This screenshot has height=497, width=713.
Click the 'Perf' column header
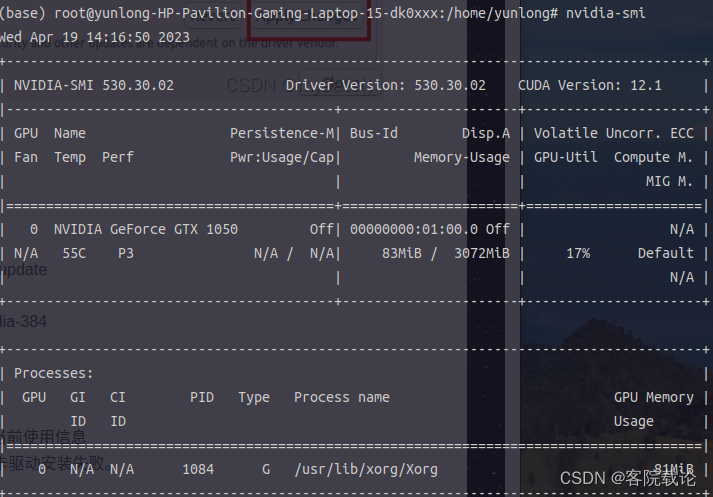click(118, 157)
